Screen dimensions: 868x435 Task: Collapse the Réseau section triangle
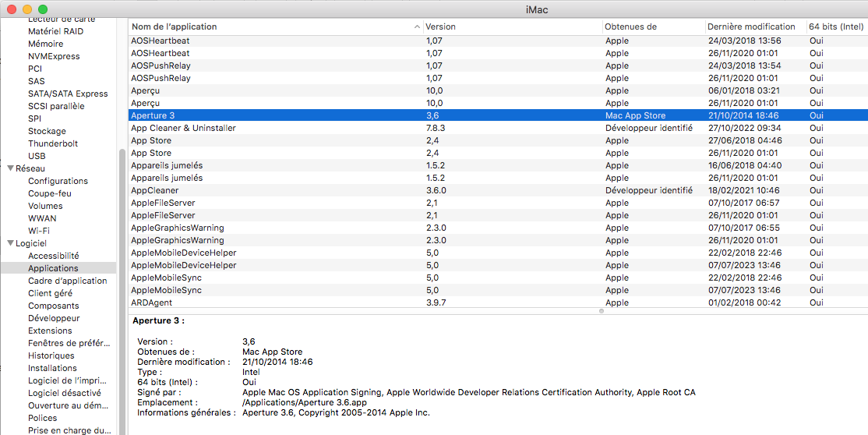point(9,168)
